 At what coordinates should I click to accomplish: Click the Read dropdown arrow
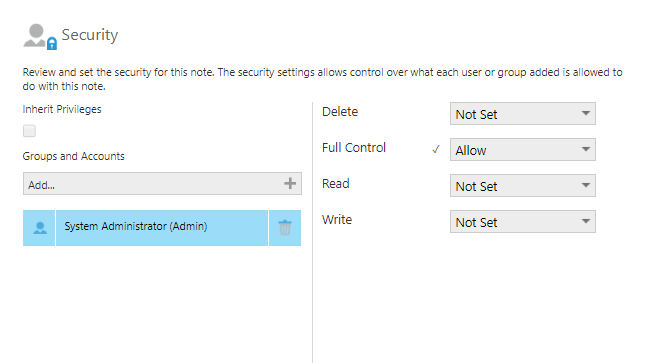(586, 185)
